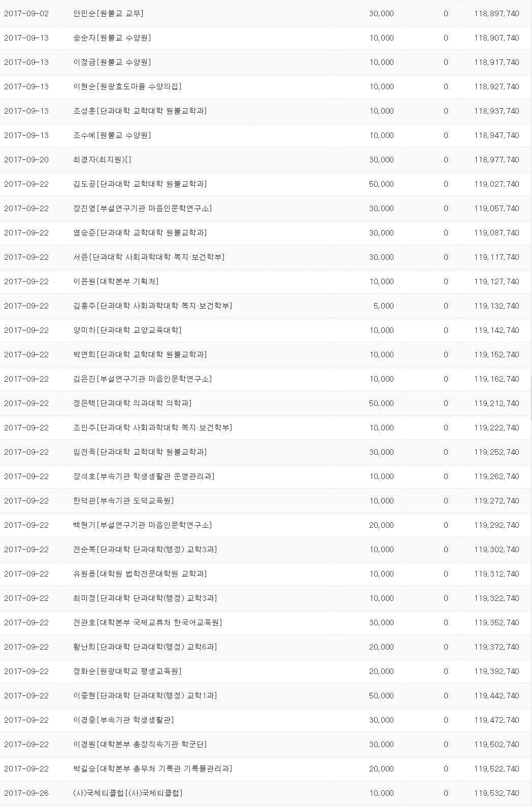The image size is (532, 806).
Task: Click the 장석호 학생생활관 운영관리과 entry
Action: point(144,477)
